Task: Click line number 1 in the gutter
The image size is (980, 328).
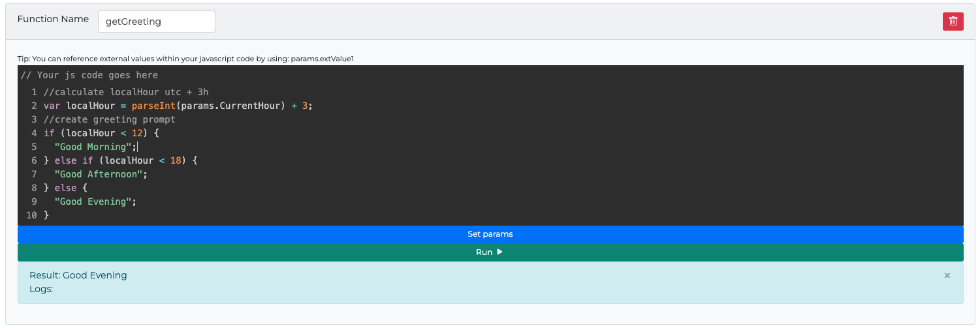Action: click(x=34, y=92)
